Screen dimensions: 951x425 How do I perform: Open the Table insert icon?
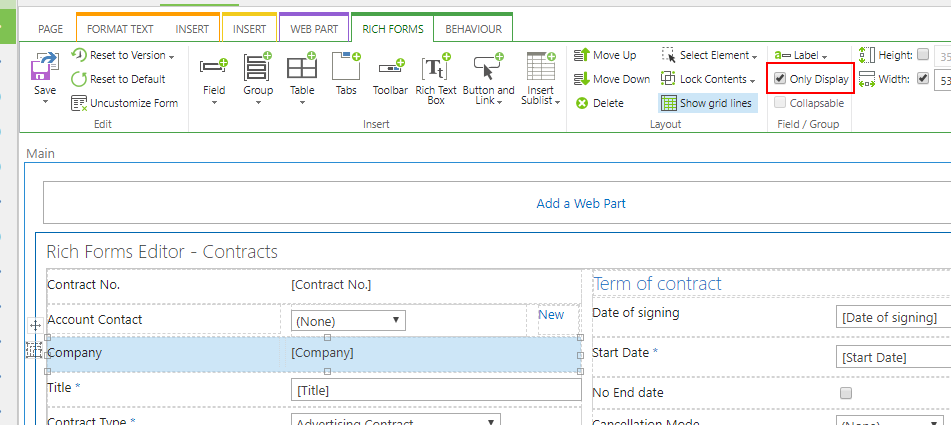click(x=302, y=68)
